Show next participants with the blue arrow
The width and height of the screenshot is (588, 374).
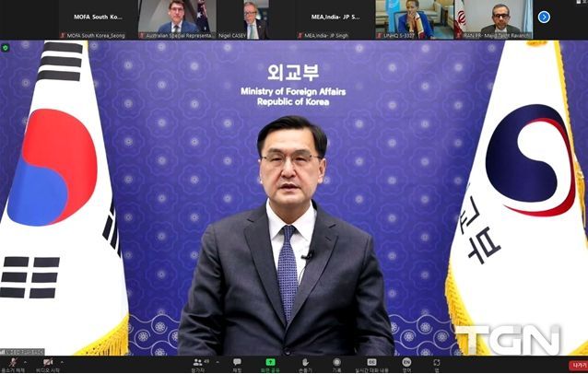544,17
